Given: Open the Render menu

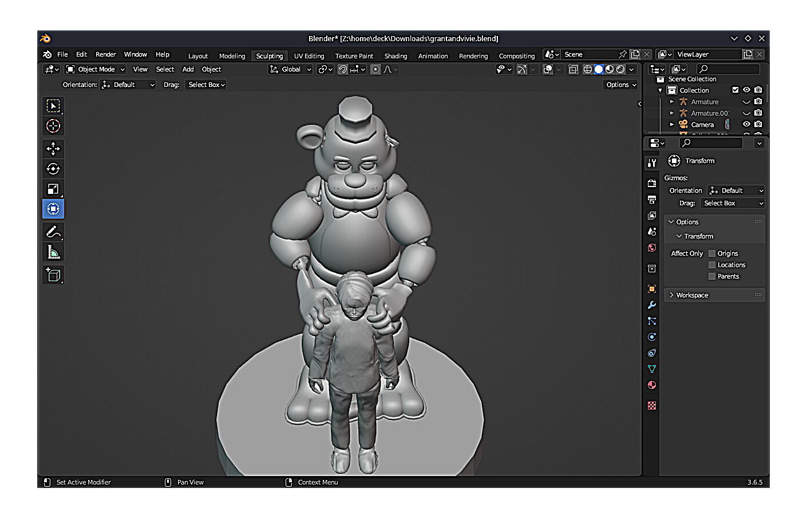Looking at the screenshot, I should pos(106,54).
